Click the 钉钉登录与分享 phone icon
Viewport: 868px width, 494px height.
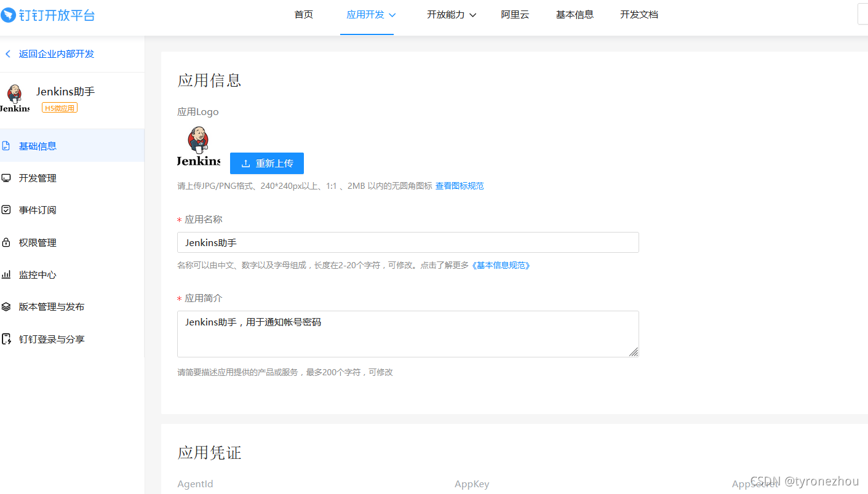(x=7, y=339)
